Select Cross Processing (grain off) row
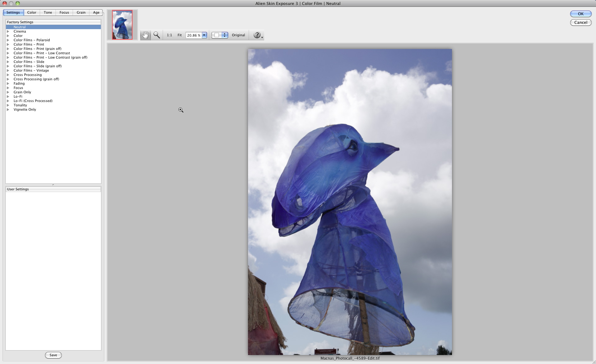 53,79
